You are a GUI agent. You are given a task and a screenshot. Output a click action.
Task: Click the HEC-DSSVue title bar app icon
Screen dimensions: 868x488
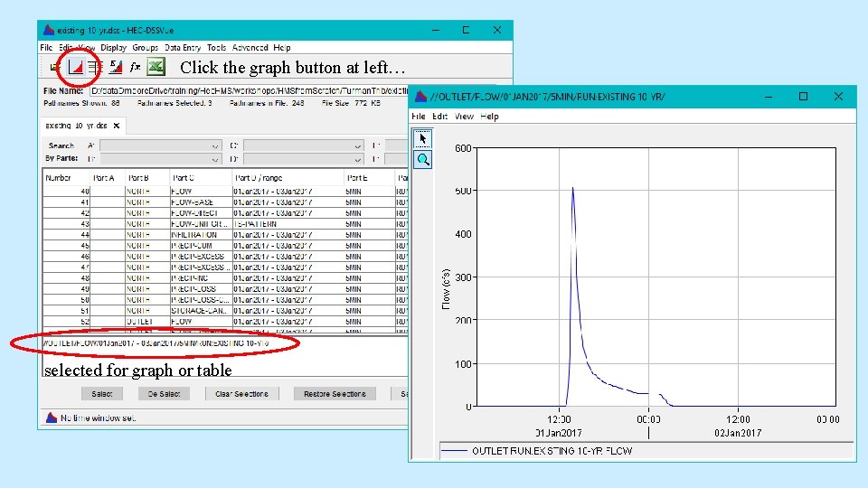point(49,30)
